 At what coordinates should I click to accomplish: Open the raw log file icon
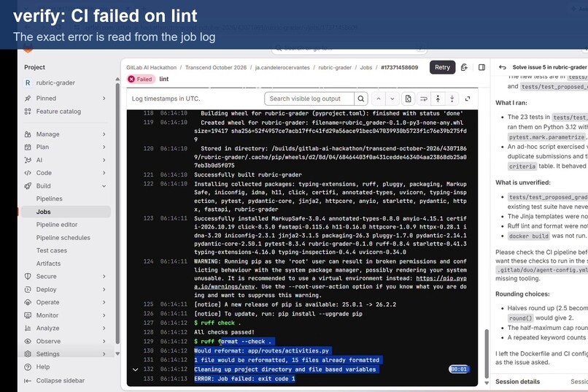point(408,99)
